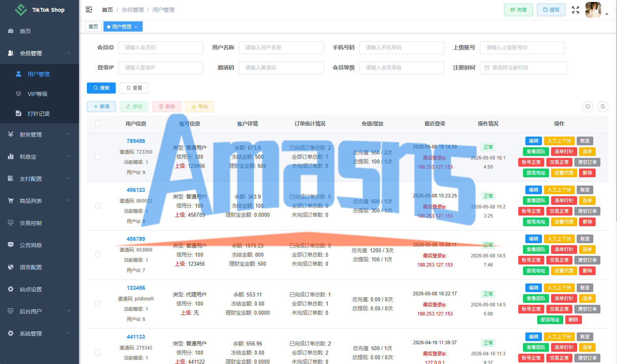Expand the 后台用户 sidebar menu
Screen dimensions: 617x364
[x=40, y=311]
